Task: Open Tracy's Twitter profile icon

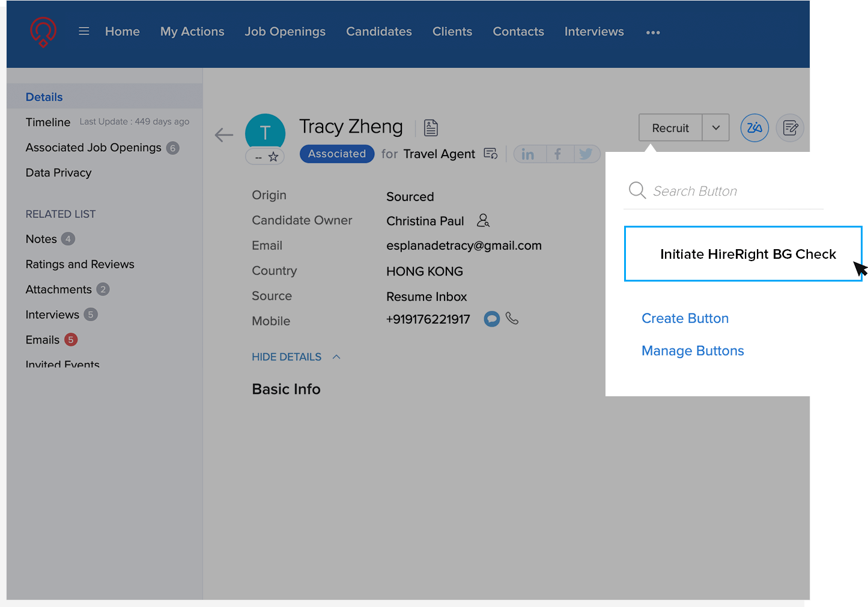Action: coord(586,154)
